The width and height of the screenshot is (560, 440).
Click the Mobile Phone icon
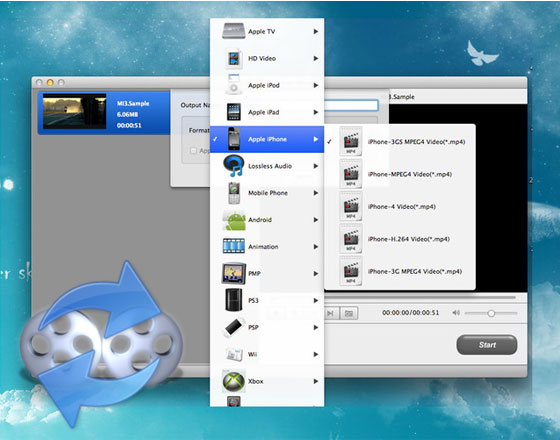tap(234, 193)
